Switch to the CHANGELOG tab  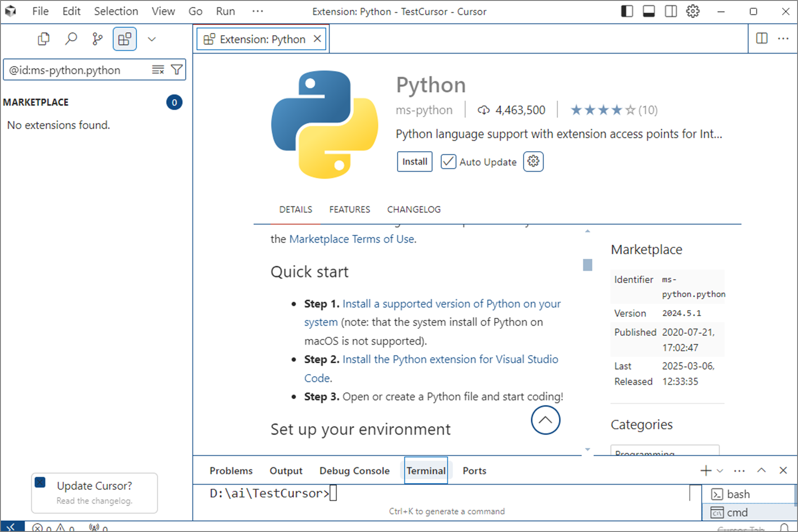414,210
